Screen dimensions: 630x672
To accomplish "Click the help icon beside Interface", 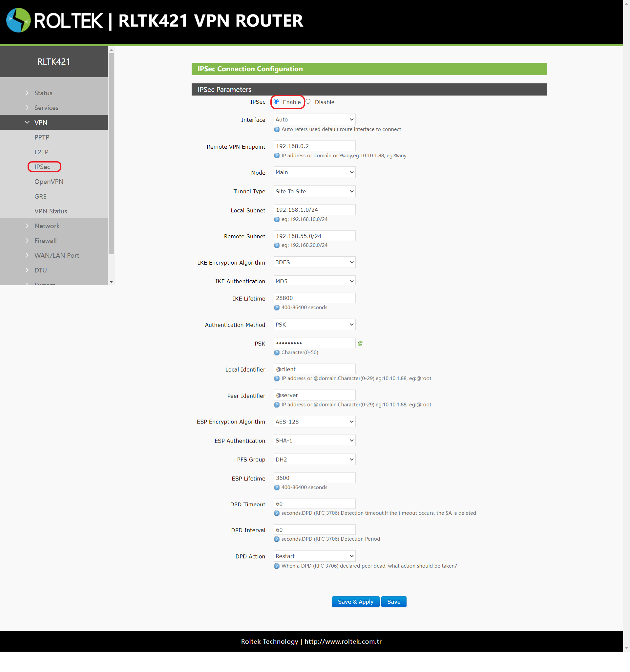I will pyautogui.click(x=277, y=129).
